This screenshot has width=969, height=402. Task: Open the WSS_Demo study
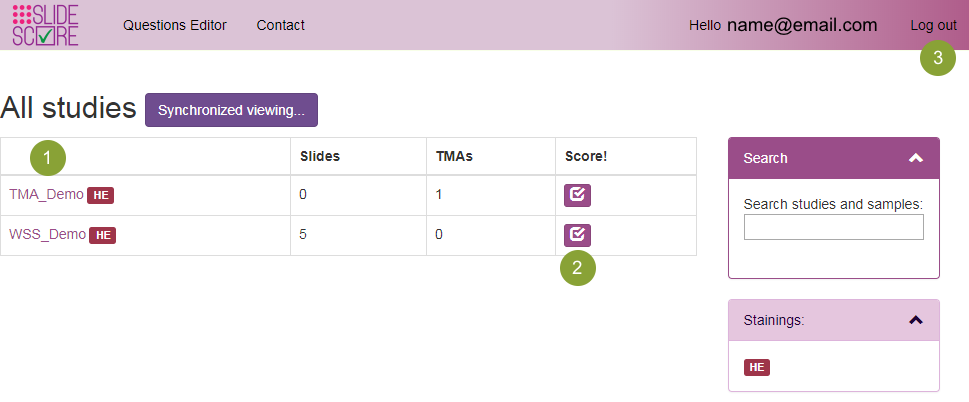(x=47, y=235)
